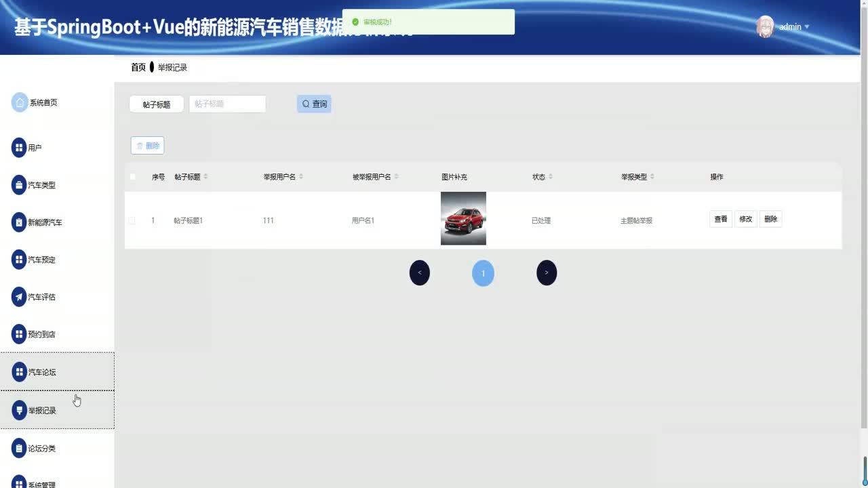
Task: Click the trophy icon beside 举报记录
Action: (19, 410)
